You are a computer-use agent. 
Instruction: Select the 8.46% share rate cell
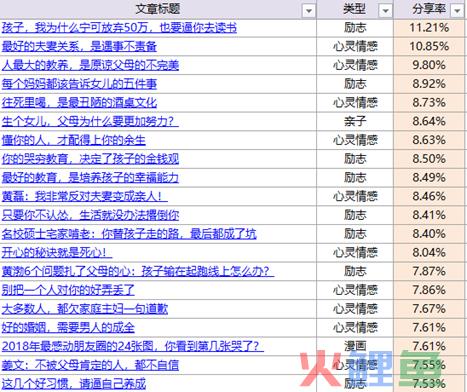click(429, 196)
